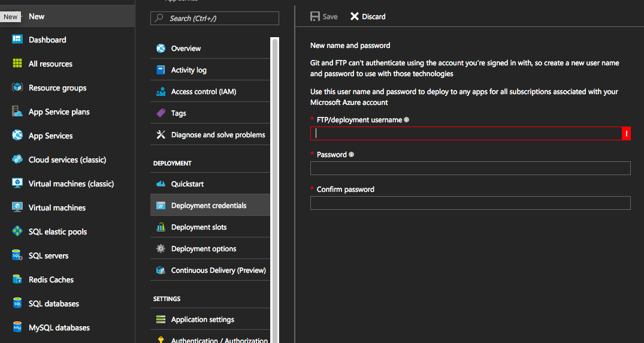Click the Confirm password input field
Screen dimensions: 644x343
(x=470, y=203)
